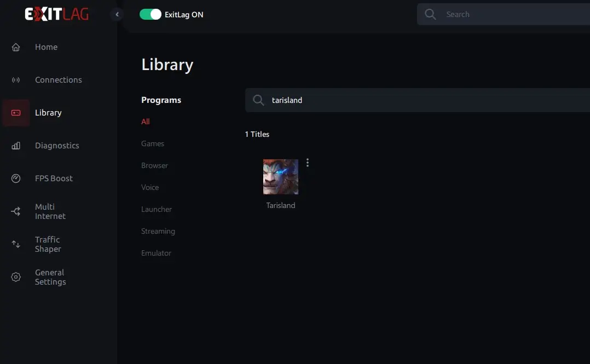Click the '1 Titles' result count
590x364 pixels.
pos(257,134)
